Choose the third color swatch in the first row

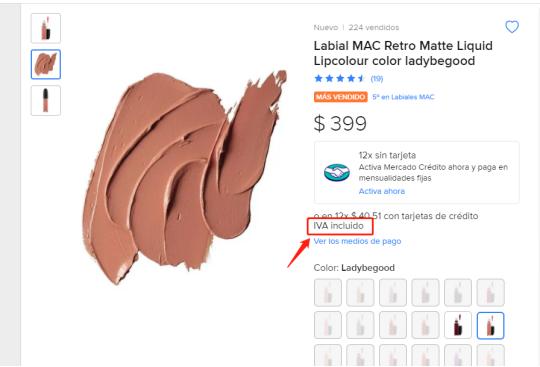tap(393, 293)
